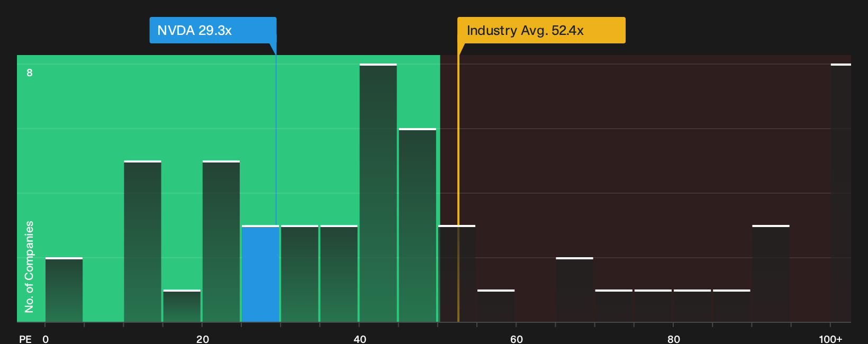Click the bar at PE 65-70

click(x=575, y=289)
